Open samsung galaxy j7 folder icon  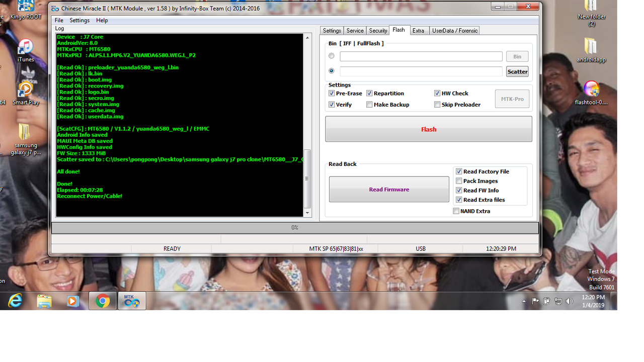pos(25,139)
